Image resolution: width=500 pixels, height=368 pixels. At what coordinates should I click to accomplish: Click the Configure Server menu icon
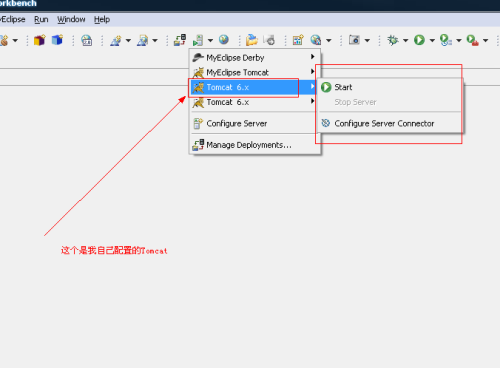tap(198, 123)
